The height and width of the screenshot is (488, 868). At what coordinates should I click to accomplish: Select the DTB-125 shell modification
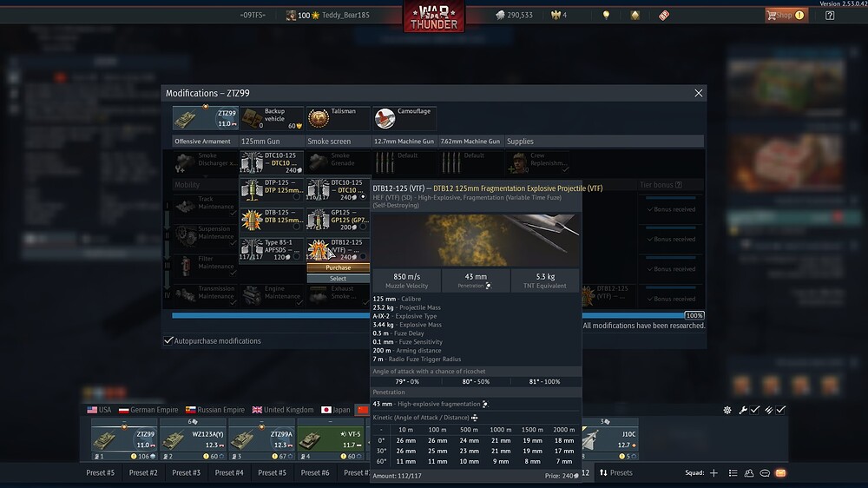271,220
